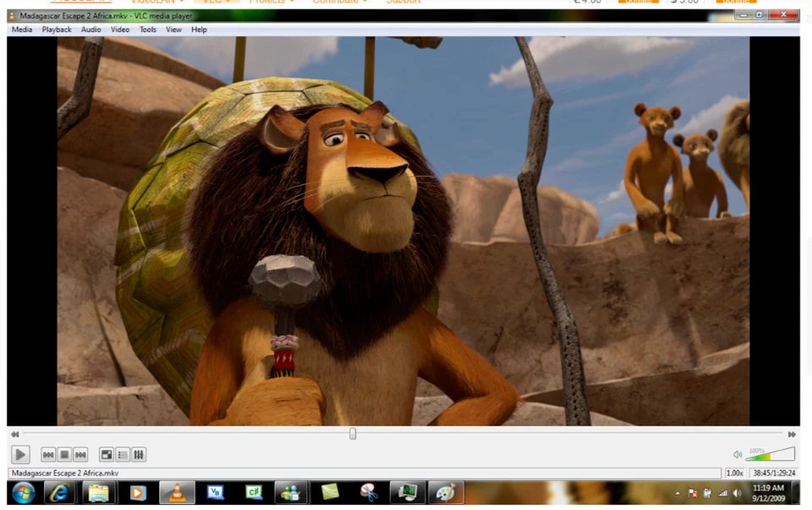The image size is (812, 510).
Task: Skip to the previous media
Action: pos(48,454)
